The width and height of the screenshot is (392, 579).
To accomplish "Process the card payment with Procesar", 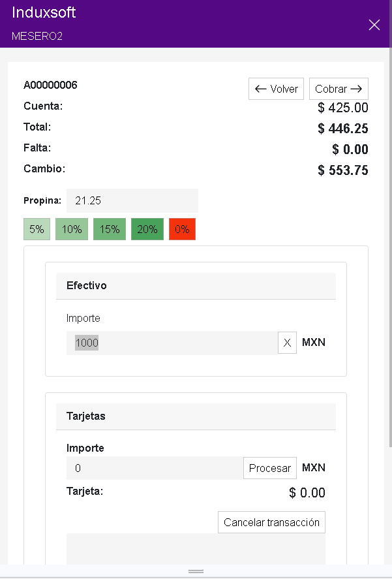I will (x=270, y=468).
